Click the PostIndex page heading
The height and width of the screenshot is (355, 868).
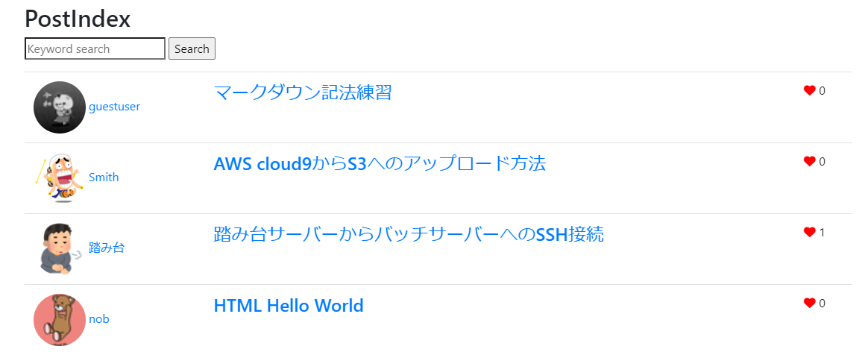[78, 19]
